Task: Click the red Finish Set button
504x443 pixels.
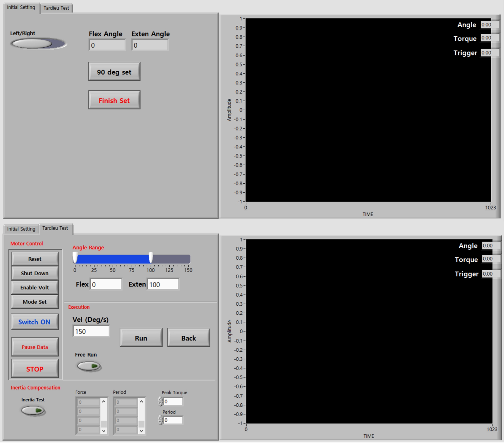Action: pyautogui.click(x=114, y=100)
